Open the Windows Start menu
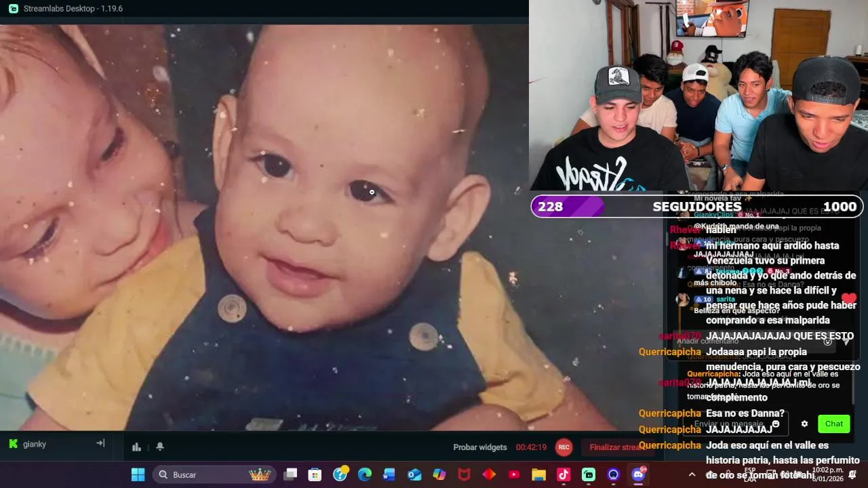The width and height of the screenshot is (868, 488). click(138, 474)
